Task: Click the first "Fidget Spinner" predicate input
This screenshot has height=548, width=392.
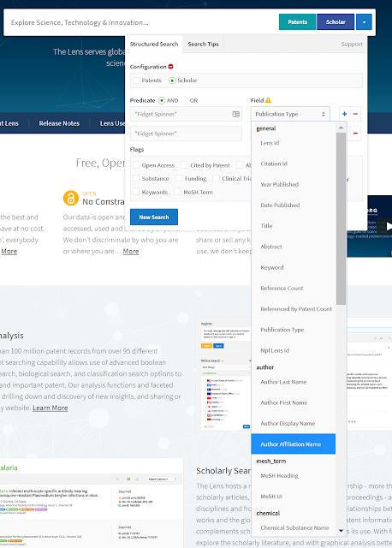Action: (x=186, y=114)
